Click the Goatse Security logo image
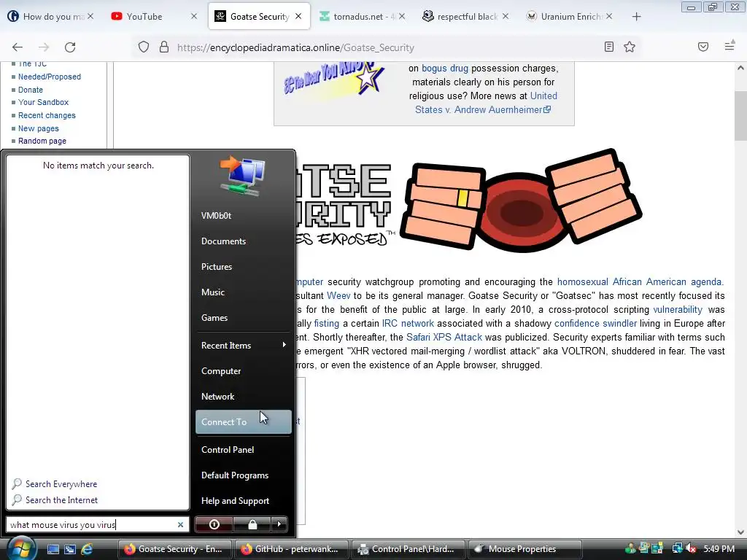The image size is (747, 560). (469, 201)
